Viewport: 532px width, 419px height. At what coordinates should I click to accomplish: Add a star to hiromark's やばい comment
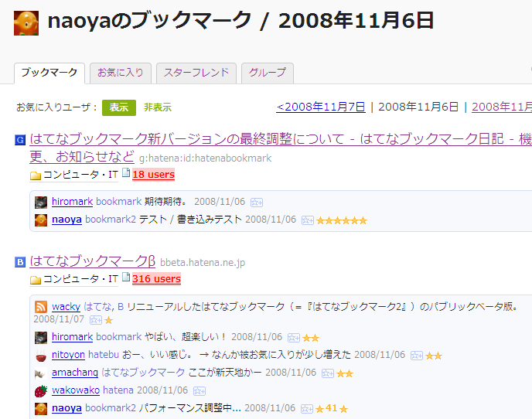click(x=294, y=338)
